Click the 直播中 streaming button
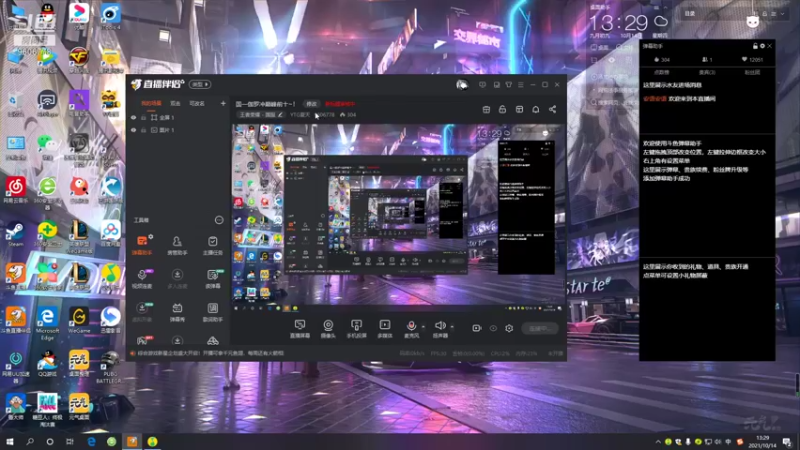Screen dimensions: 800x450 click(x=540, y=329)
